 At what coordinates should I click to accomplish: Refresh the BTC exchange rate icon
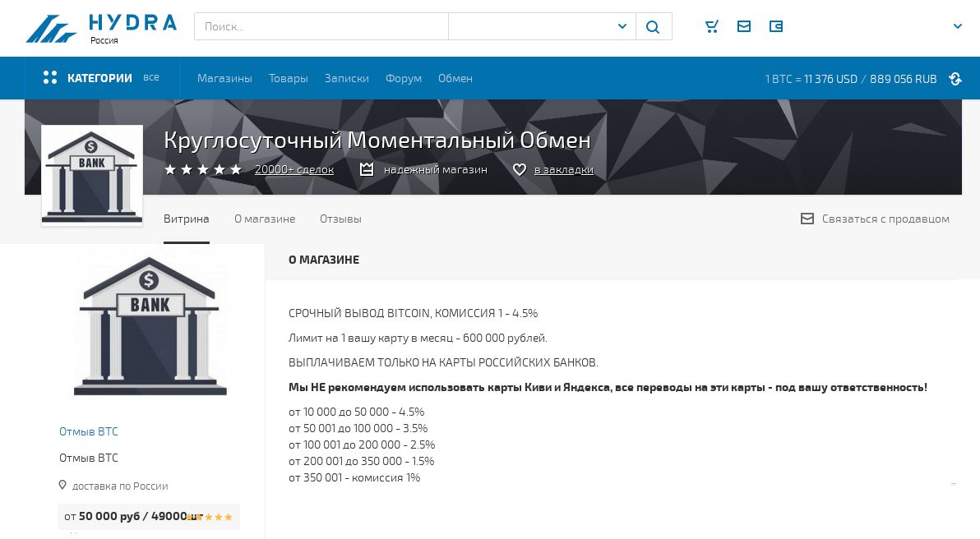955,79
